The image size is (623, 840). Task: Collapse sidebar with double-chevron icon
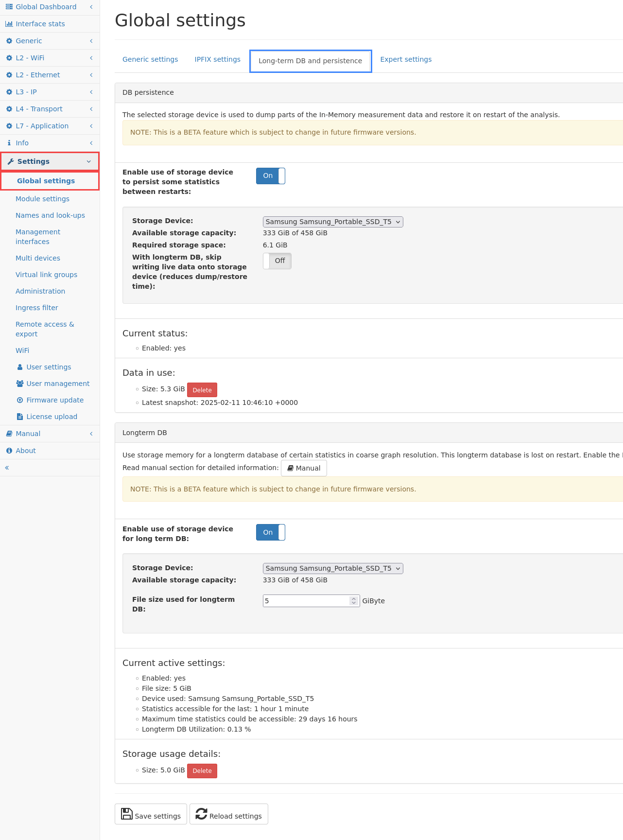7,468
